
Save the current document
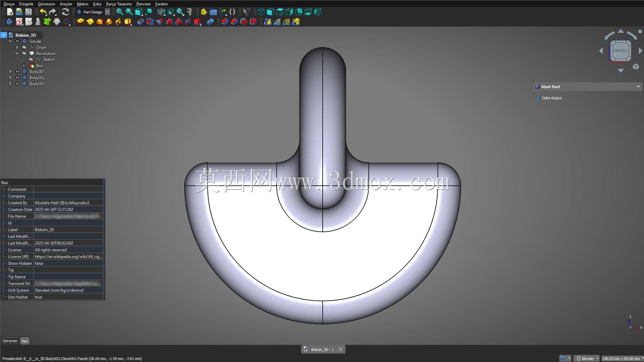click(x=29, y=12)
